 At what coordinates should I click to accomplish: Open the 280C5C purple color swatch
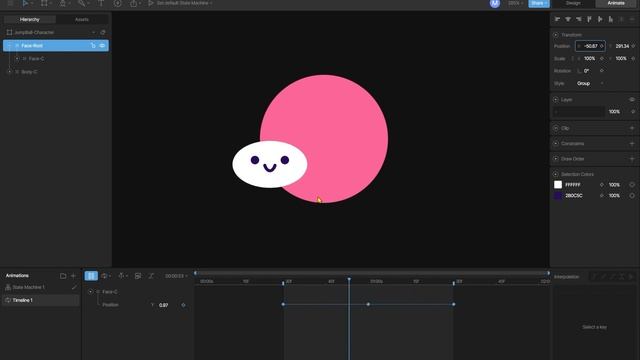[558, 196]
